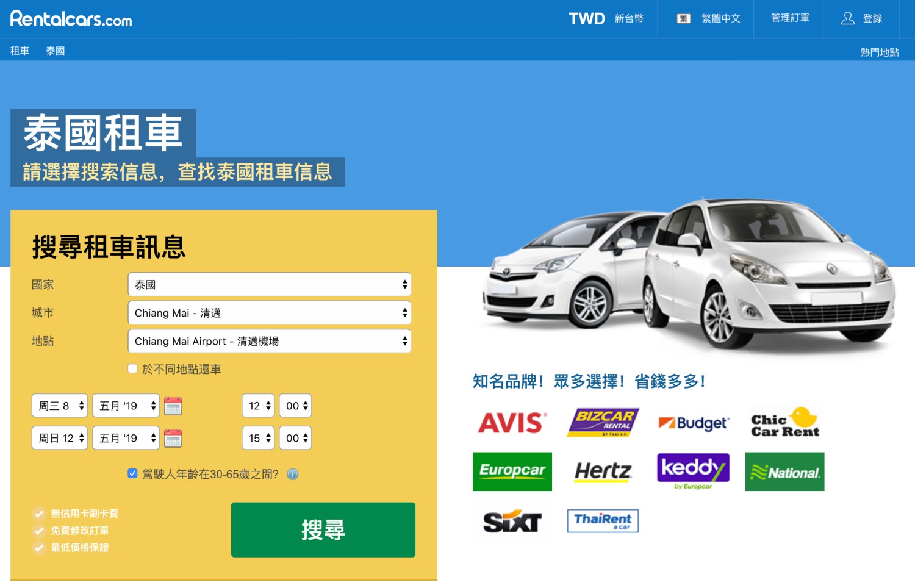This screenshot has width=915, height=588.
Task: Click the Chic Car Rent logo
Action: 785,423
